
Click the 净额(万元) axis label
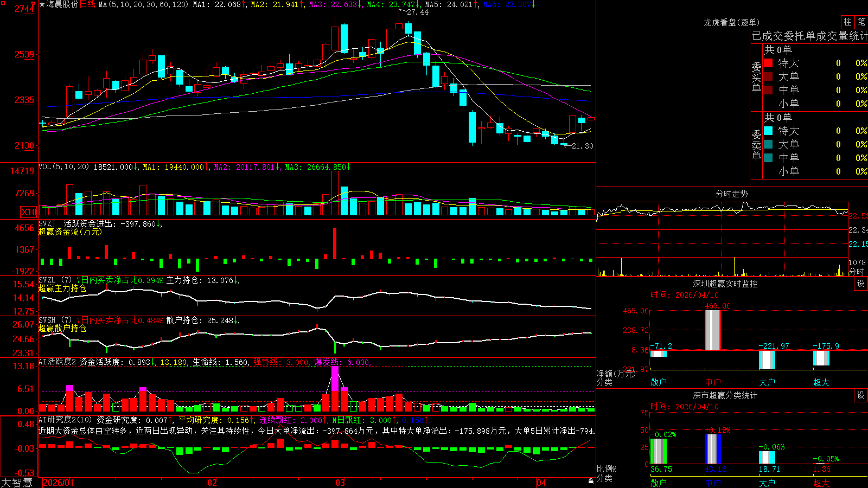[x=616, y=374]
